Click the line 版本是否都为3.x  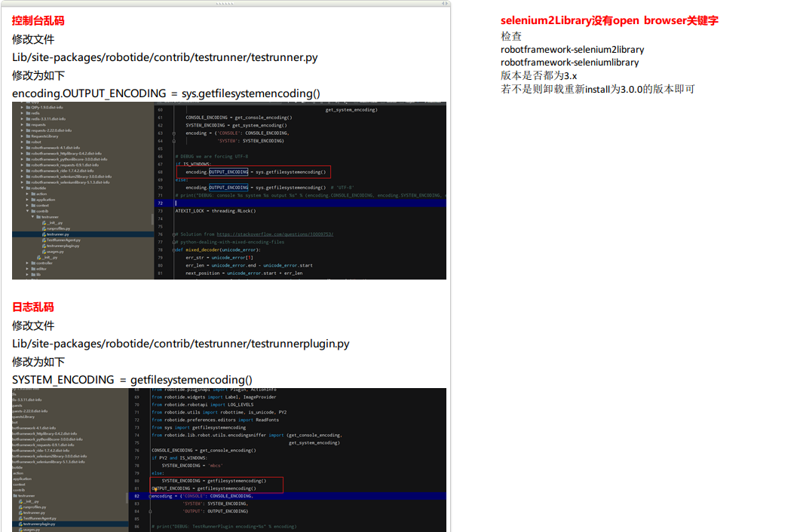click(x=539, y=75)
